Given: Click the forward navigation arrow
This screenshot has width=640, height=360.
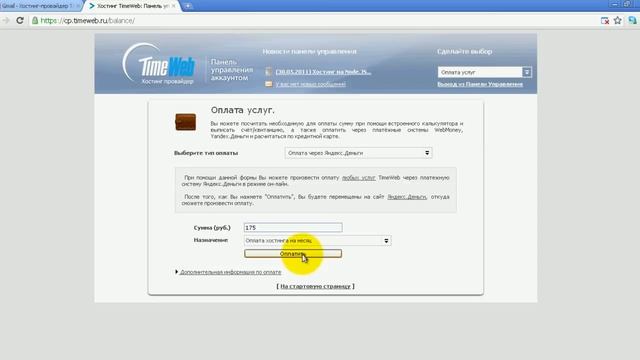Looking at the screenshot, I should click(5, 20).
